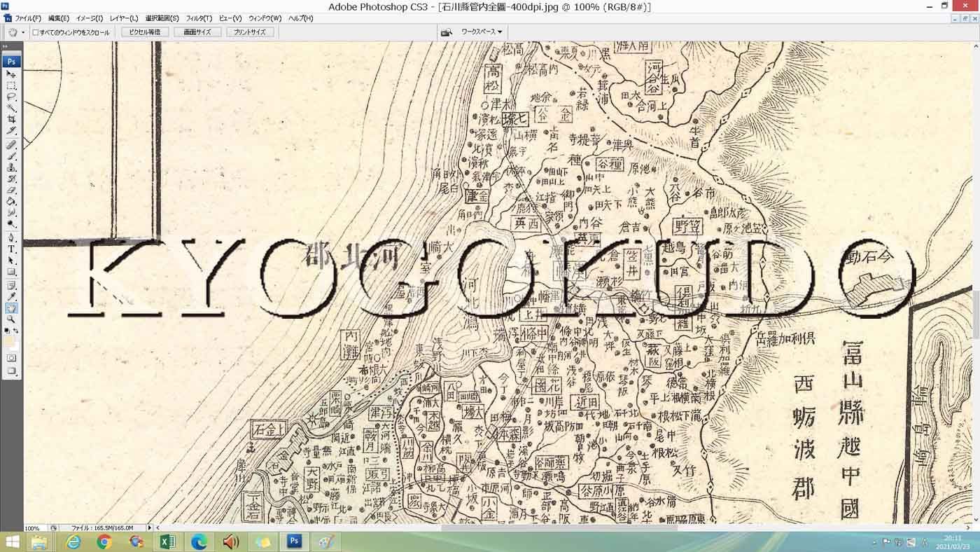Viewport: 980px width, 552px height.
Task: Open the ワークスペース dropdown
Action: (x=482, y=32)
